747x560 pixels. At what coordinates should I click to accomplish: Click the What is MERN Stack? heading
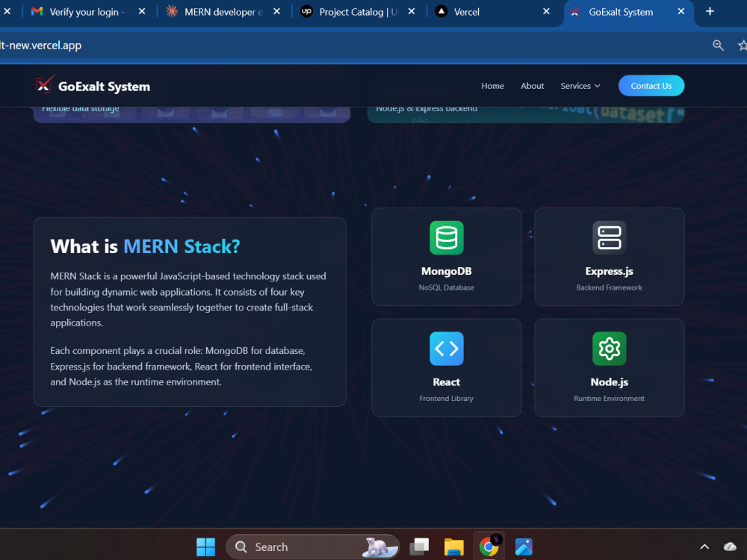pos(145,246)
